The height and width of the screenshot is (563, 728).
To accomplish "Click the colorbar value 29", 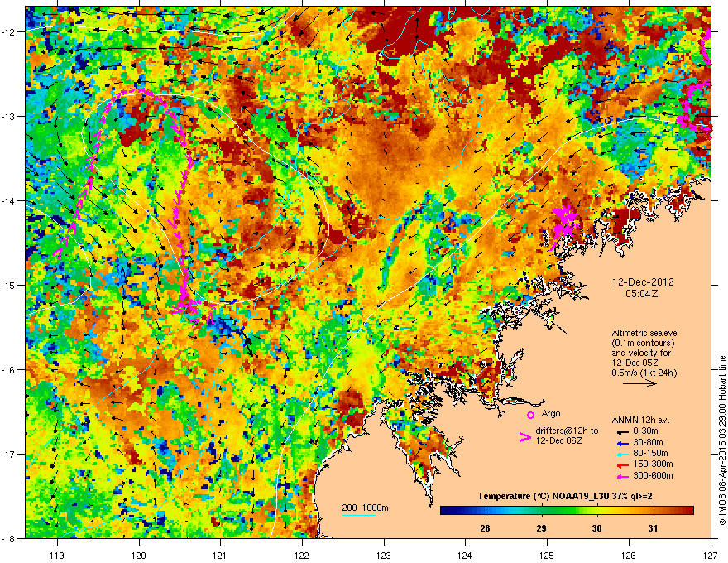I will (x=541, y=528).
